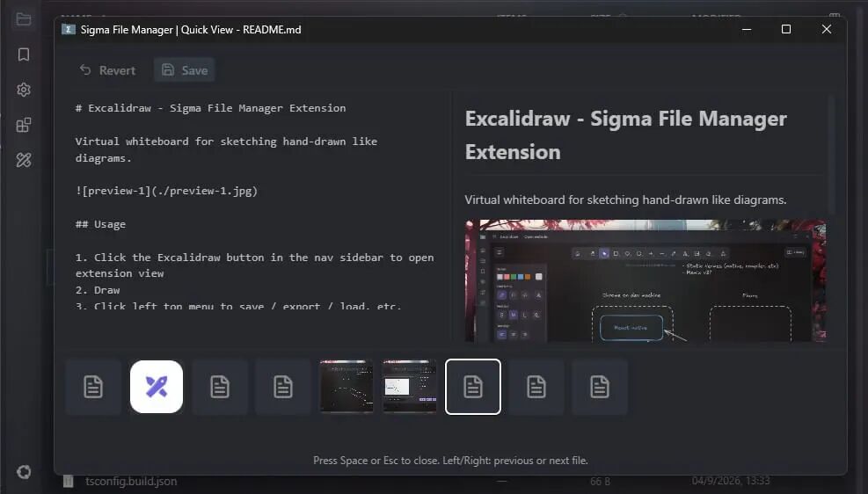Select the third document thumbnail
Screen dimensions: 868x494
pyautogui.click(x=220, y=387)
